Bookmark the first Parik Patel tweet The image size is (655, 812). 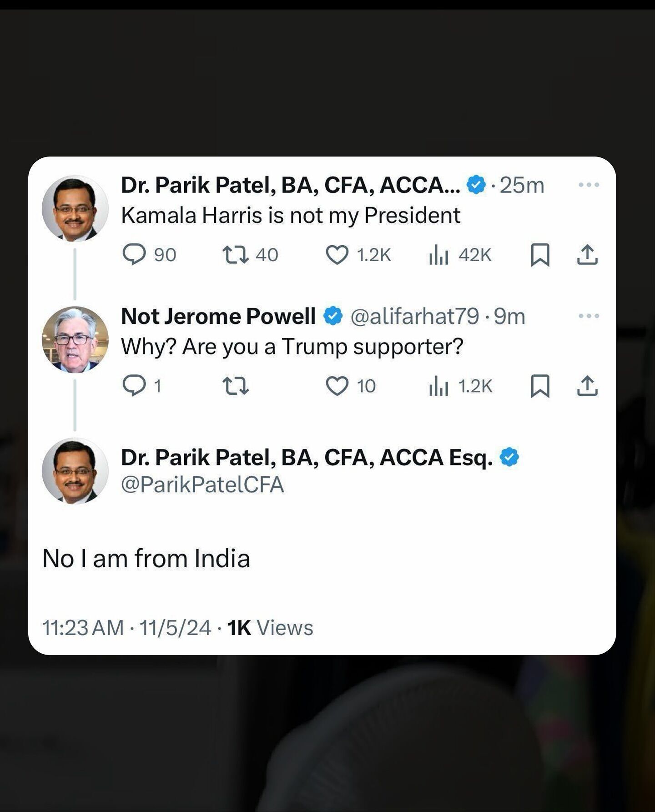tap(540, 255)
